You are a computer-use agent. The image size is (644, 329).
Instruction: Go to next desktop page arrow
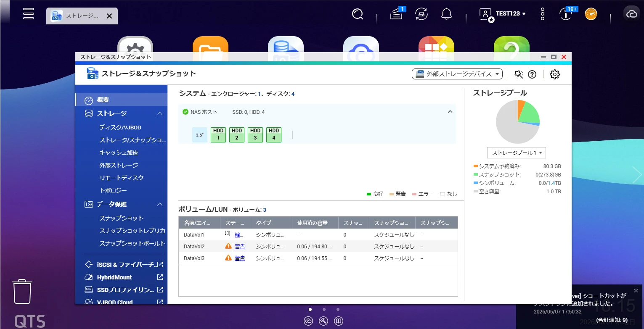click(x=636, y=175)
